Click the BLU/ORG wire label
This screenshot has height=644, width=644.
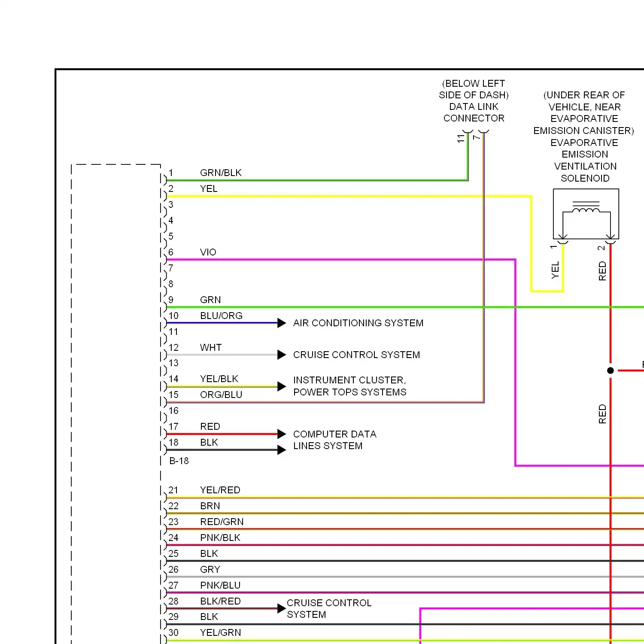(221, 316)
